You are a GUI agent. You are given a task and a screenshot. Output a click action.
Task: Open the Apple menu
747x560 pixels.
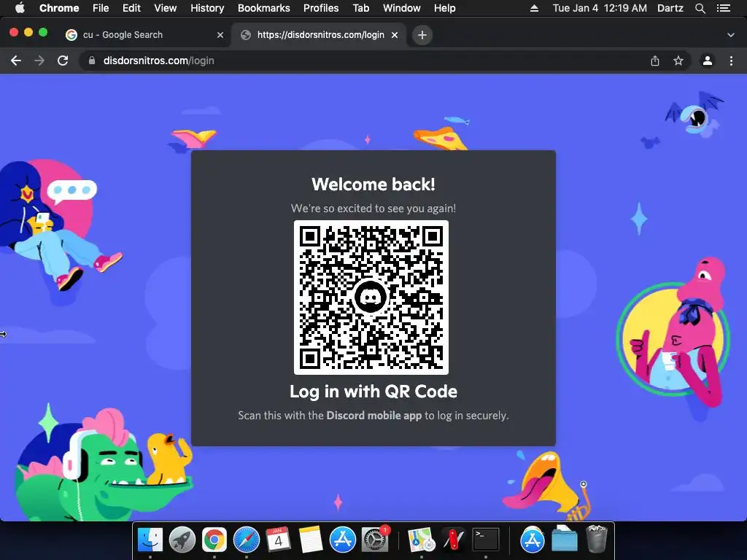(x=20, y=8)
